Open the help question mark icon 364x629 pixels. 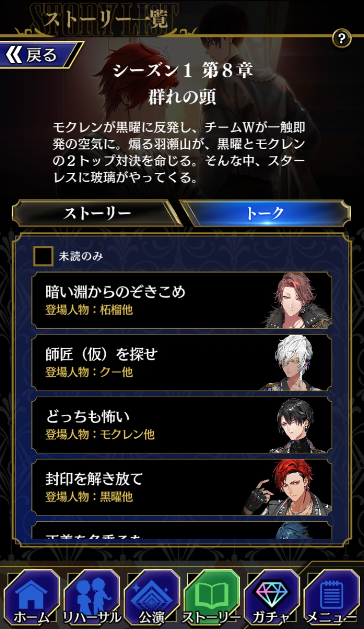point(342,38)
